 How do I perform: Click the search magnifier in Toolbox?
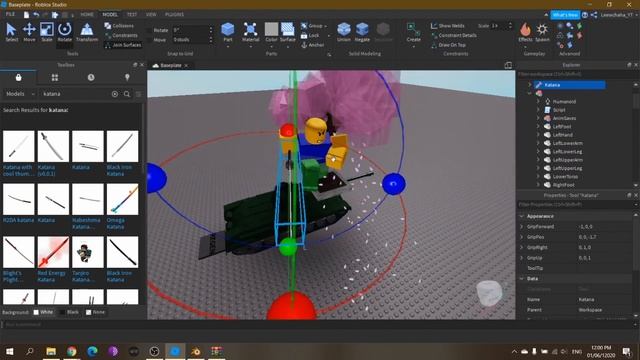coord(127,94)
